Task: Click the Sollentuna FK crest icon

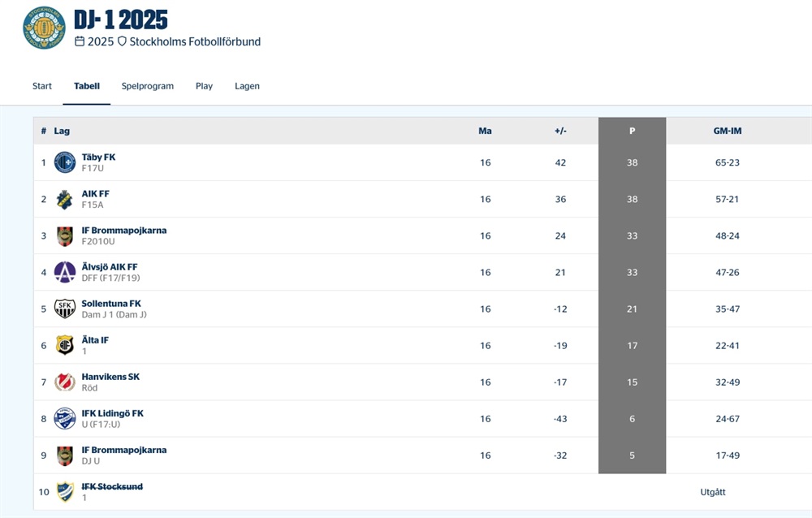Action: tap(65, 309)
